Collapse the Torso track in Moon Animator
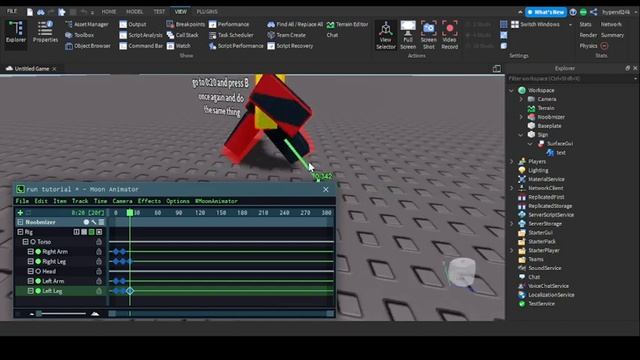 (25, 242)
